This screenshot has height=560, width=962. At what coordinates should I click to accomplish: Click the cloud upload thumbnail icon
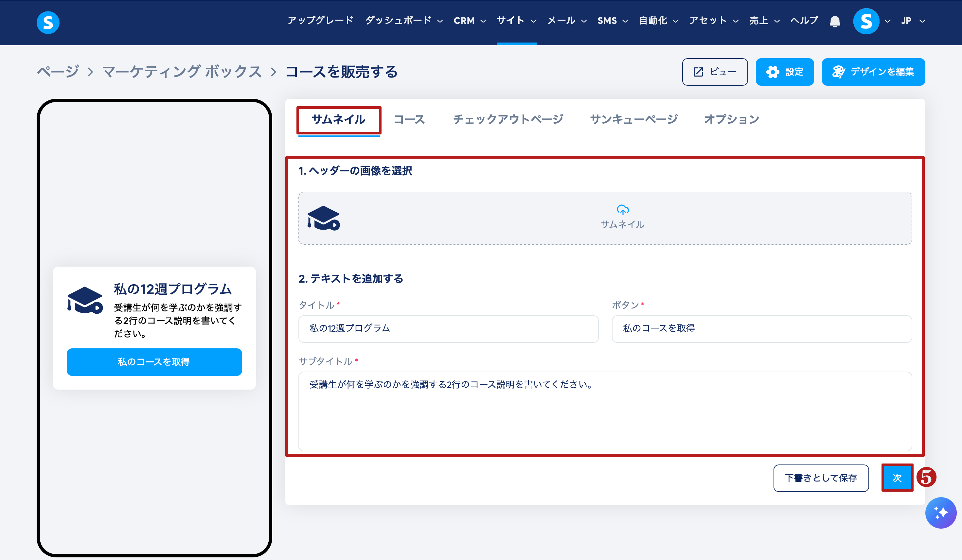tap(623, 210)
